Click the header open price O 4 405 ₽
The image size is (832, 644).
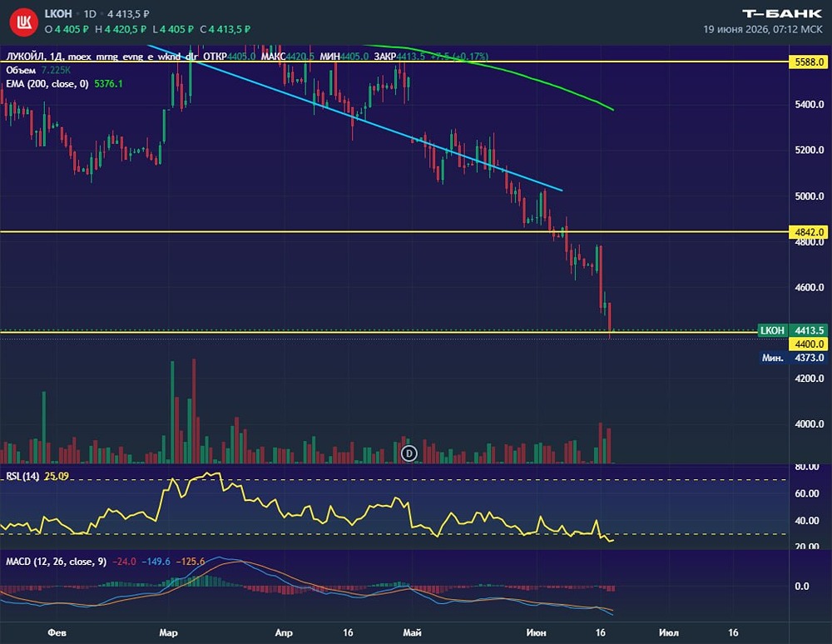67,30
